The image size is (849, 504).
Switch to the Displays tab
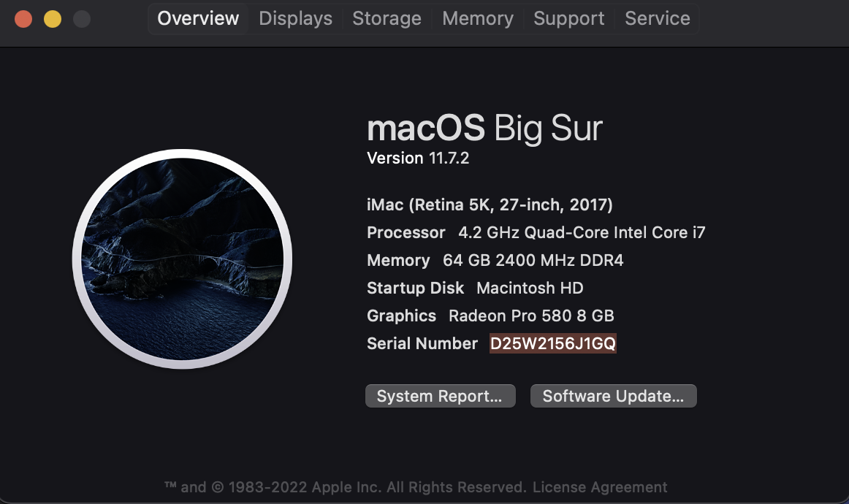(296, 19)
